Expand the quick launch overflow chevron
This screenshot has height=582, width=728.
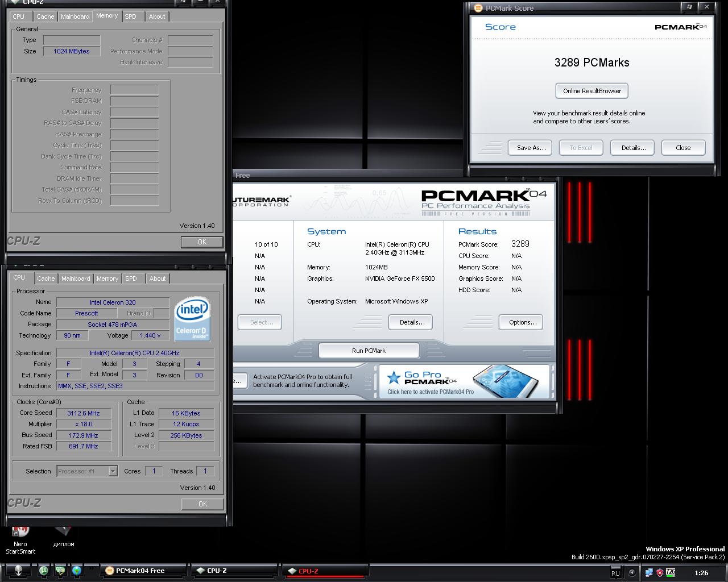90,568
